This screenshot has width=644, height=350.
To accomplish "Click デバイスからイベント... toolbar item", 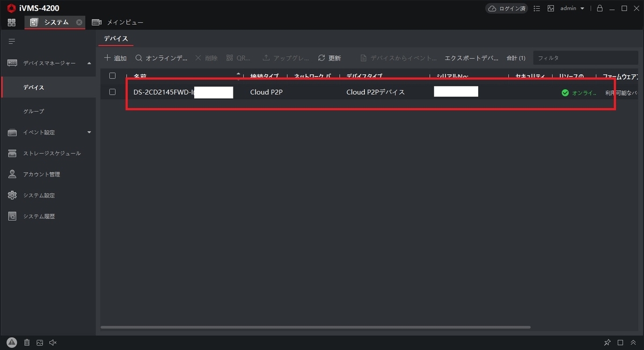I will [x=399, y=58].
